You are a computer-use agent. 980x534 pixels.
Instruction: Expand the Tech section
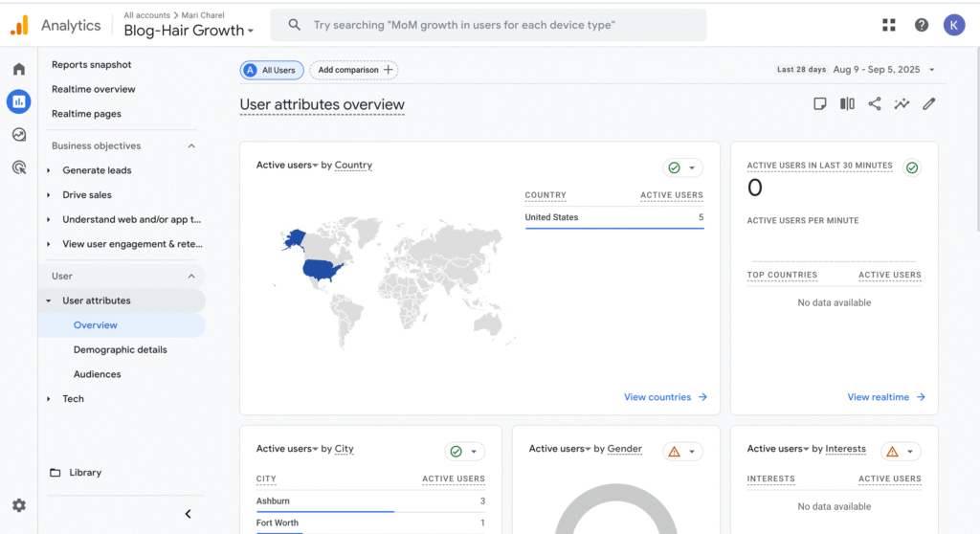(48, 399)
